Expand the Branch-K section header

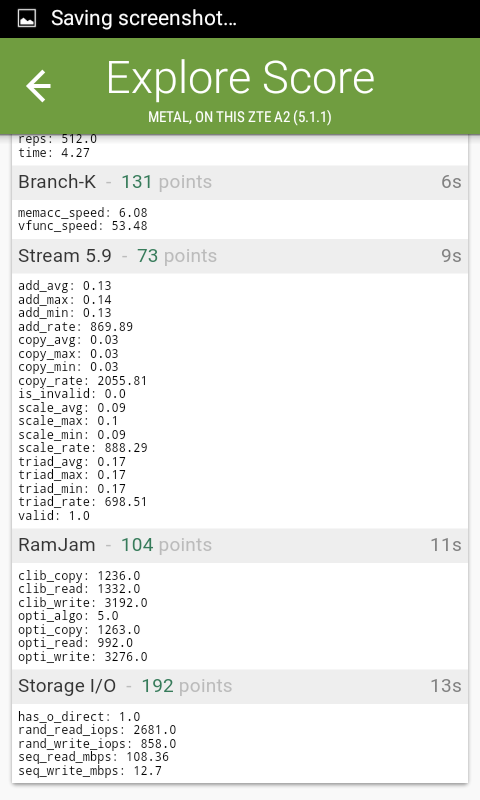click(240, 182)
